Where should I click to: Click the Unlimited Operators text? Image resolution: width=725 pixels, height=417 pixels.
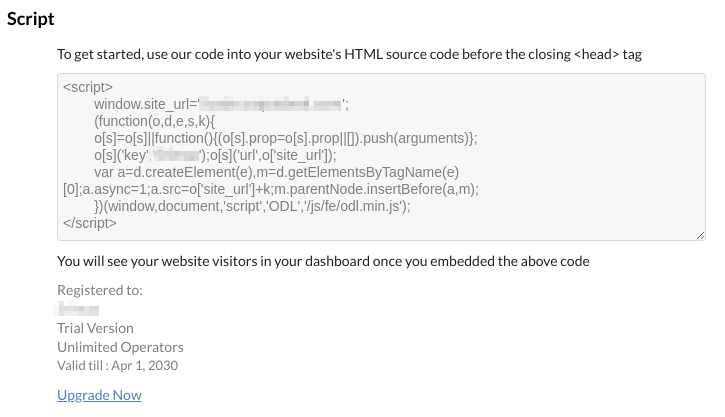pyautogui.click(x=120, y=347)
